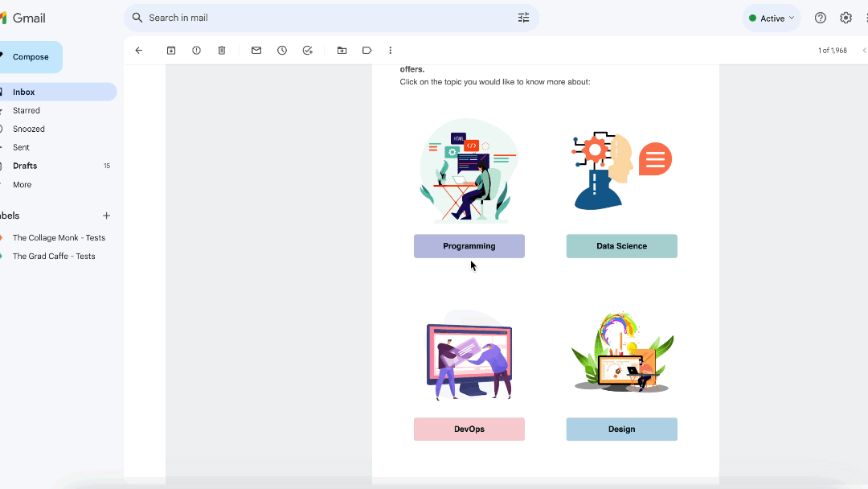Add this email to Tasks
The height and width of the screenshot is (489, 868).
308,50
